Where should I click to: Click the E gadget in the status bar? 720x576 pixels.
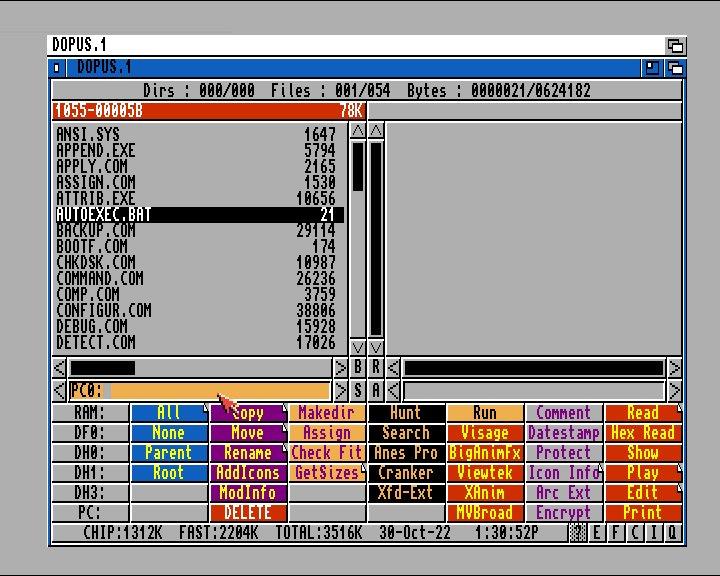(596, 533)
